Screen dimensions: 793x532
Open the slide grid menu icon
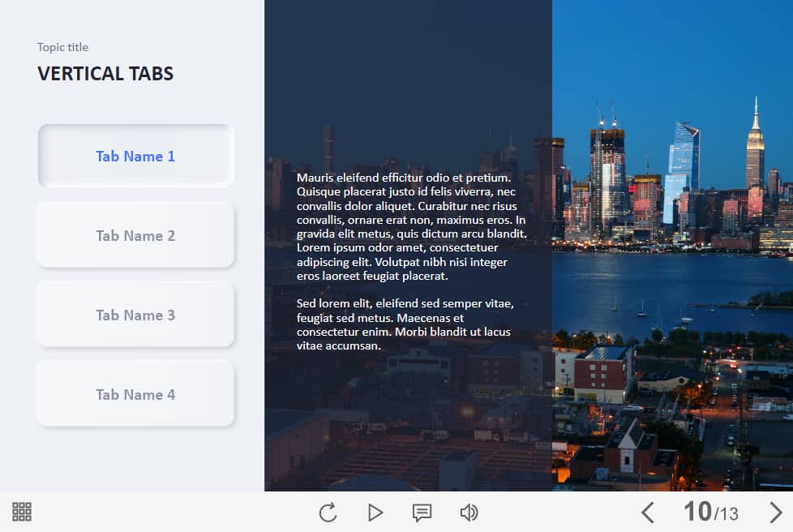coord(22,512)
